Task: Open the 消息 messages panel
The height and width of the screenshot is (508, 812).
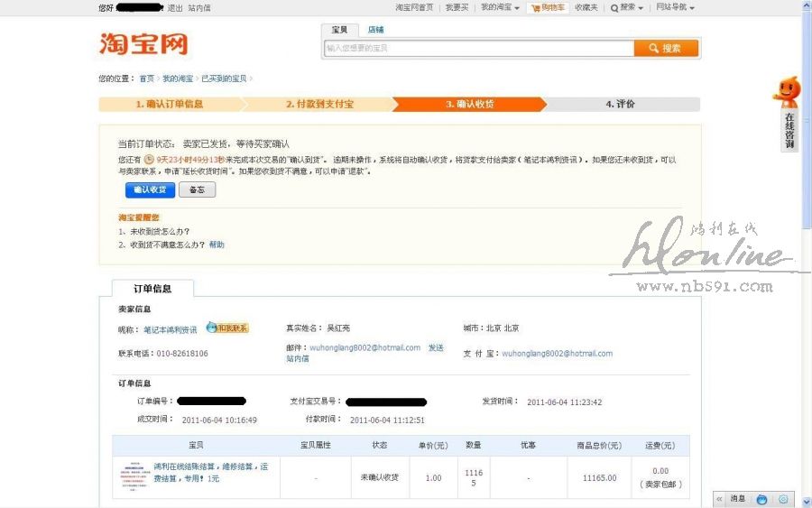Action: tap(737, 499)
